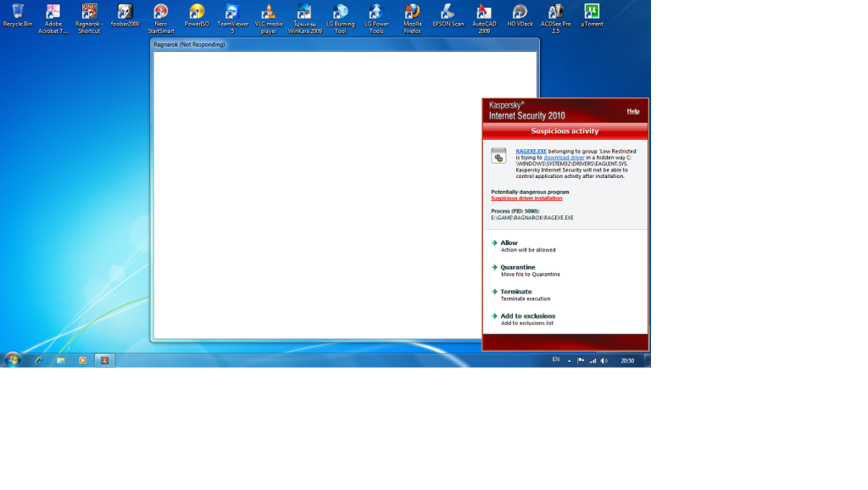Select the LG Power Tools desktop icon

(376, 19)
